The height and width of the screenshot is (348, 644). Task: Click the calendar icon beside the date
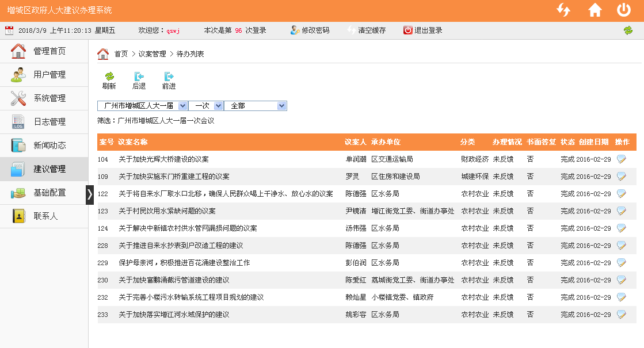point(9,30)
